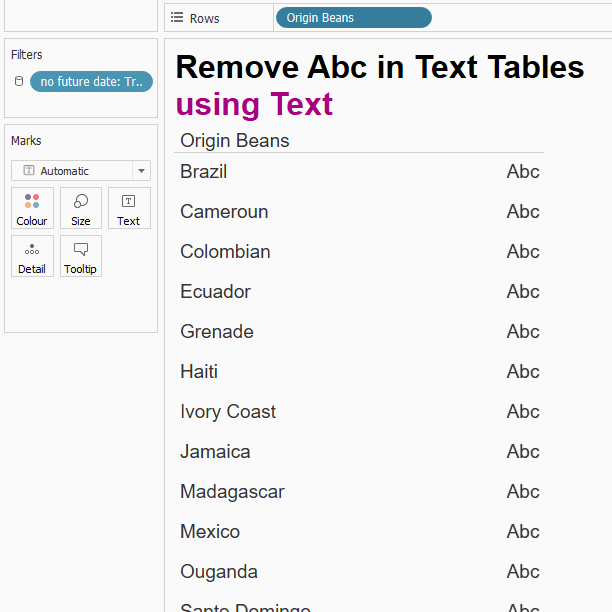The image size is (612, 612).
Task: Click the Madagascar row label
Action: click(232, 492)
